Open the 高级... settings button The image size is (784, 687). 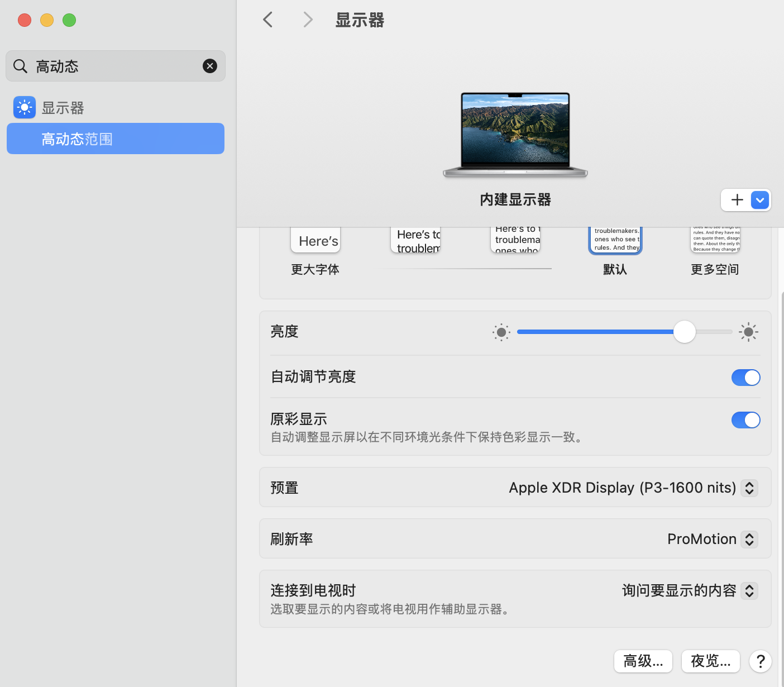coord(643,661)
